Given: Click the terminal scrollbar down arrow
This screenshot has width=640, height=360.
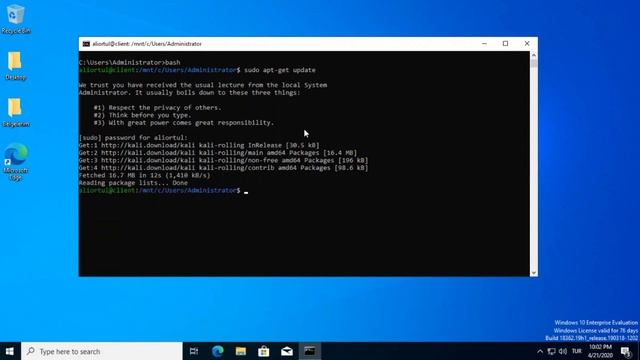Looking at the screenshot, I should tap(533, 273).
